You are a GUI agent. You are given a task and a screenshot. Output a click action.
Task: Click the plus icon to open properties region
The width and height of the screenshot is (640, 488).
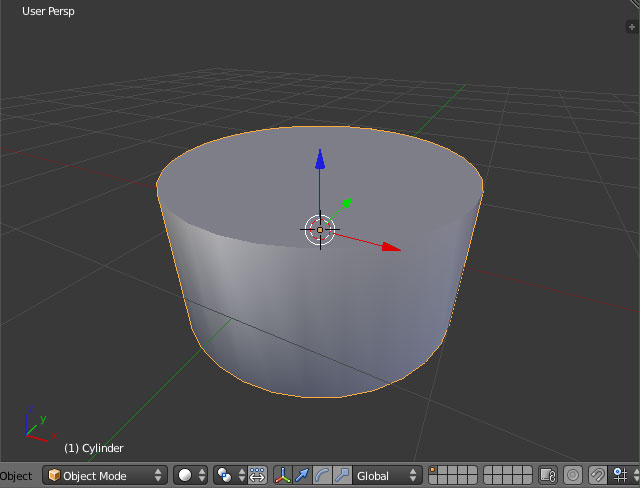(x=631, y=27)
